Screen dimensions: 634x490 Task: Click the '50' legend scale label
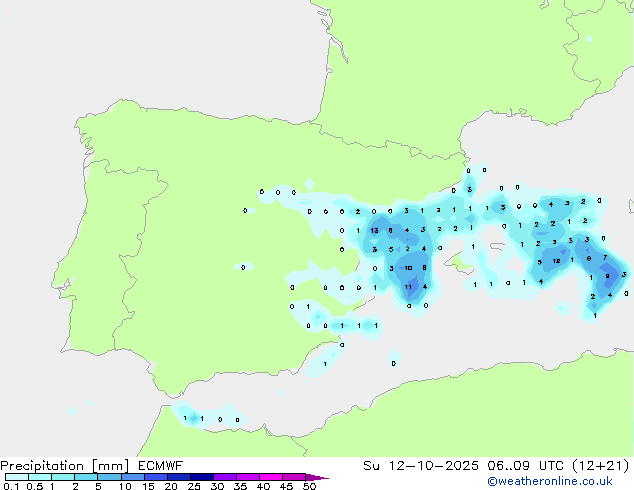coord(309,486)
